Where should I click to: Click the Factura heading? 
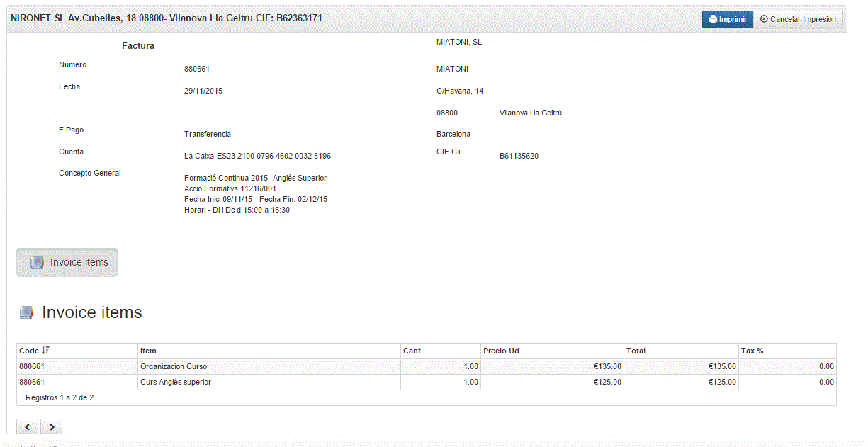click(x=138, y=46)
